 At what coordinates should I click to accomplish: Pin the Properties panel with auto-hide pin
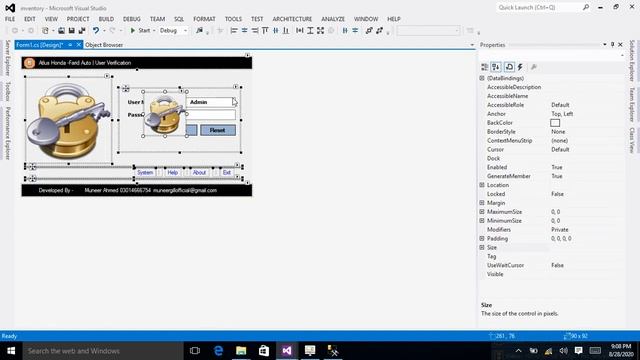[x=612, y=44]
